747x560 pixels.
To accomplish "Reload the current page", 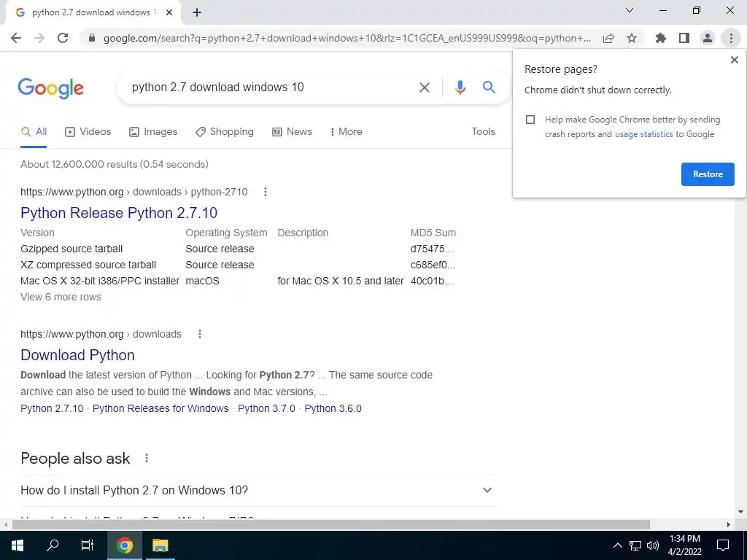I will click(x=63, y=38).
